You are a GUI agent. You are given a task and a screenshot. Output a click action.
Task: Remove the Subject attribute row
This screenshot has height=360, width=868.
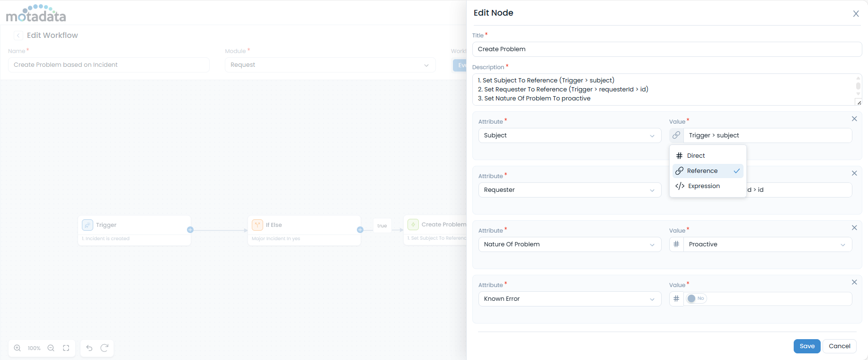coord(854,119)
